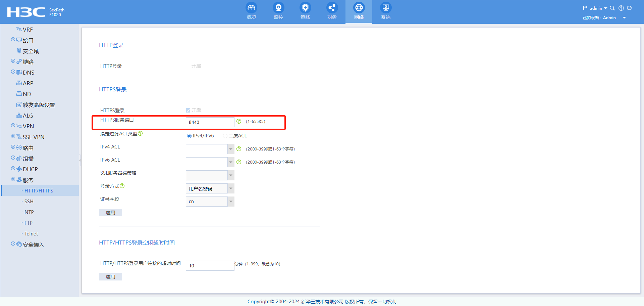Select HTTP/HTTPS in the 服务 submenu
This screenshot has height=306, width=644.
[x=40, y=190]
